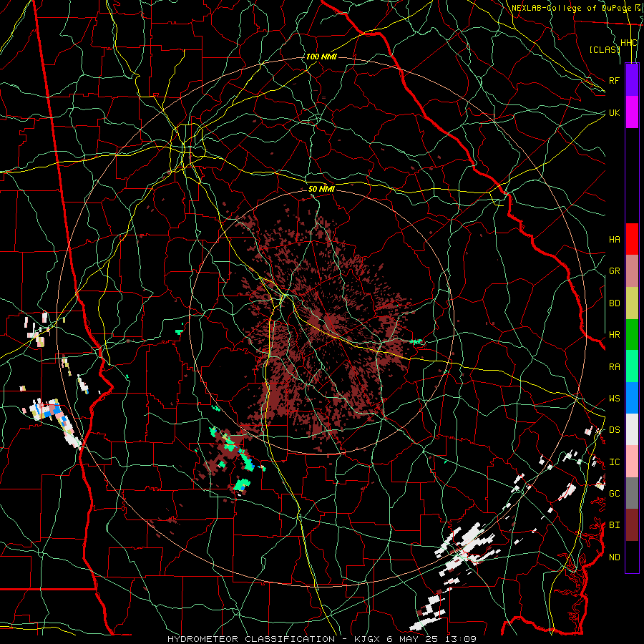The image size is (644, 644).
Task: Click the 6 MAY 25 date text
Action: (x=413, y=639)
